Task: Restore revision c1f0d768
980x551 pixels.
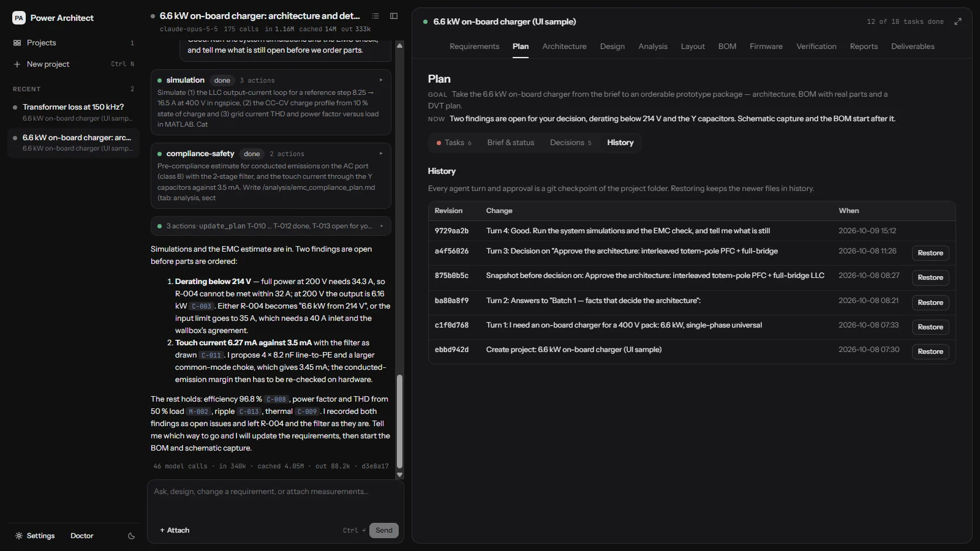Action: (930, 327)
